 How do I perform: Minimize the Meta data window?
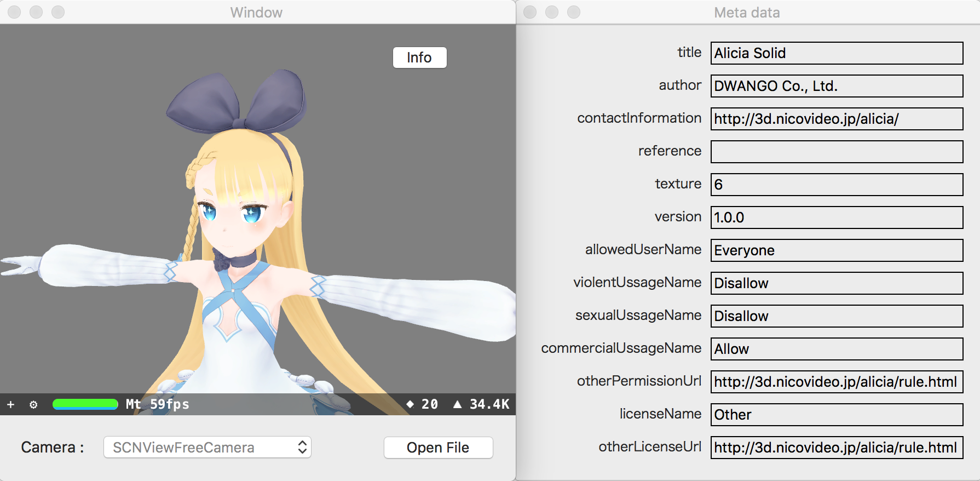click(x=552, y=12)
